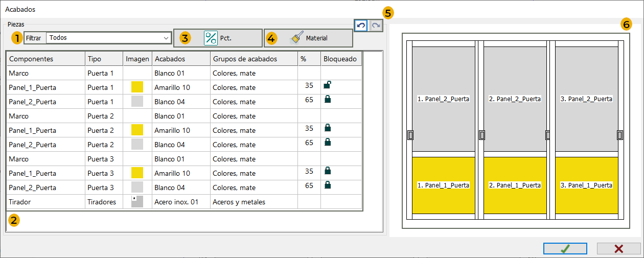Select the Marco row of Puerta 2
This screenshot has width=644, height=258.
(185, 116)
